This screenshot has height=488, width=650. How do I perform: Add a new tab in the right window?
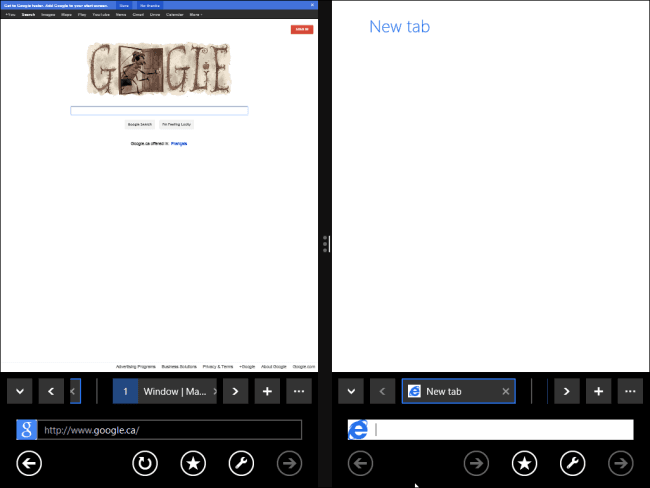(598, 391)
